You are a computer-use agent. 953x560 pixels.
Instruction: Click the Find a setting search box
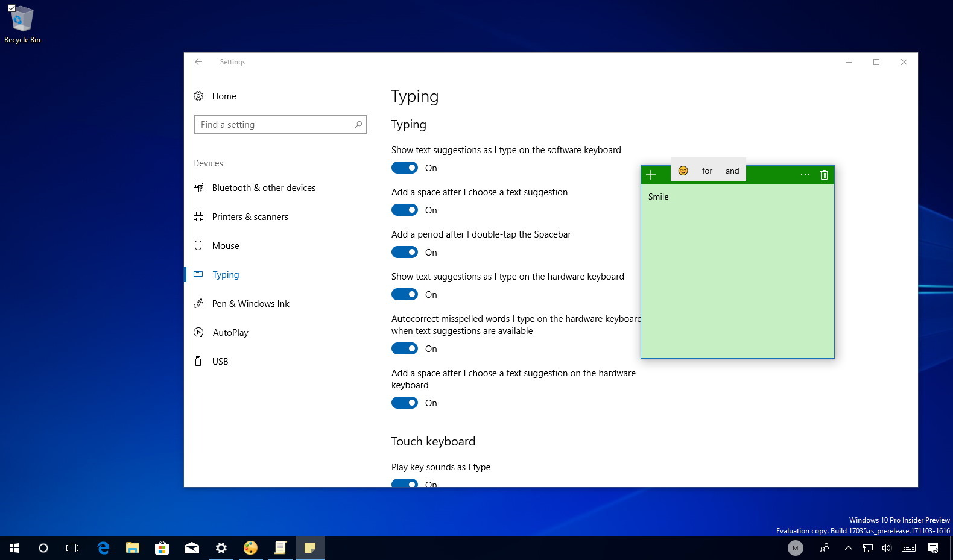(x=280, y=125)
